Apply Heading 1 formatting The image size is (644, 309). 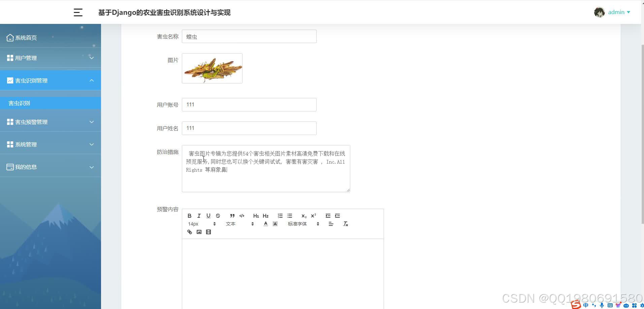click(256, 215)
